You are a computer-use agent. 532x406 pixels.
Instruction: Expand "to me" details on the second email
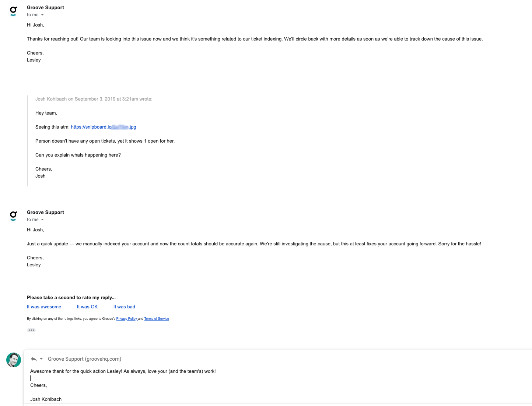pyautogui.click(x=42, y=220)
